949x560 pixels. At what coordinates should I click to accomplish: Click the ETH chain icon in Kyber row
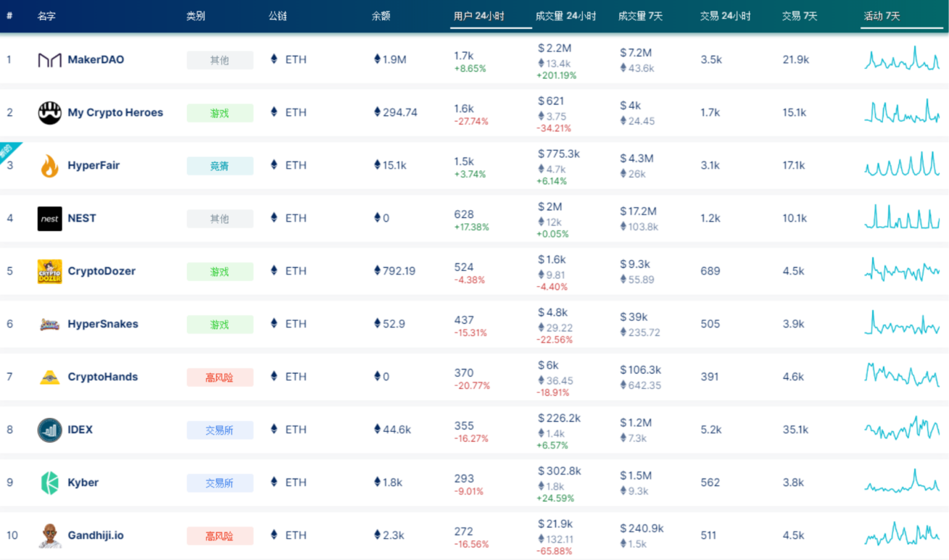(x=274, y=482)
